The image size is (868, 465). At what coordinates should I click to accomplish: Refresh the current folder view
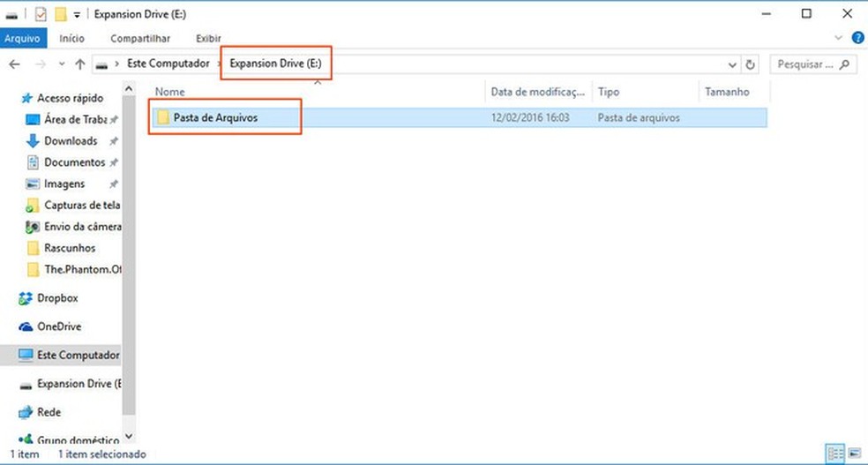tap(750, 64)
